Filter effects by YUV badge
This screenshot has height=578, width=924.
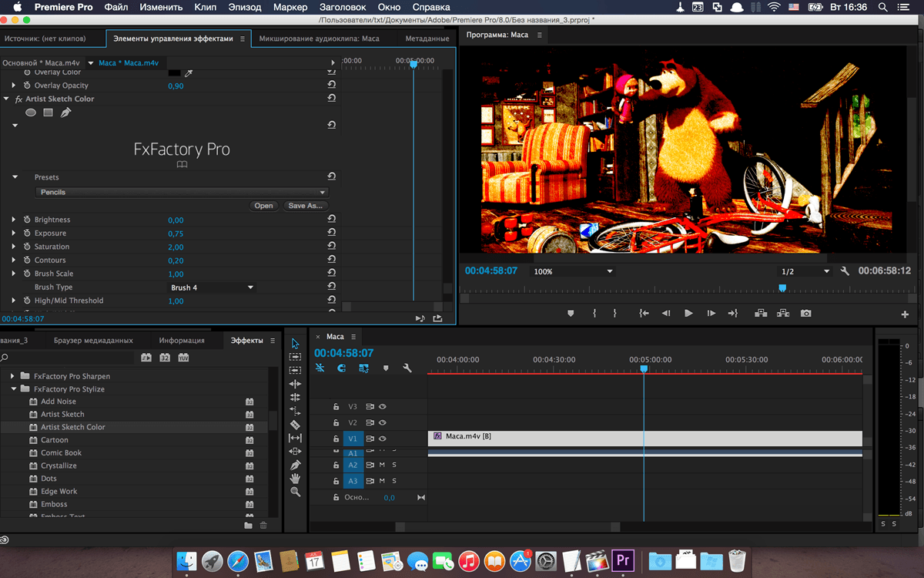pyautogui.click(x=183, y=358)
